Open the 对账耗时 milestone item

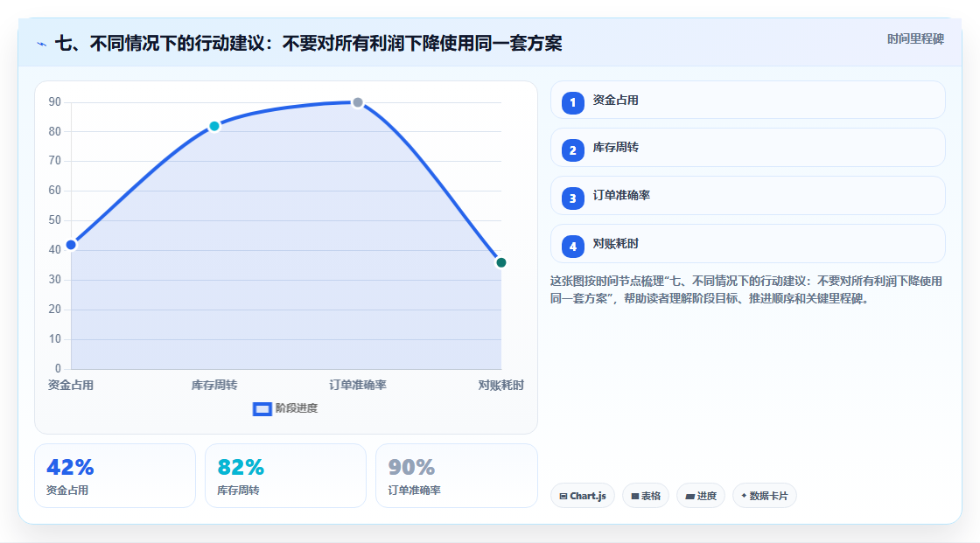click(747, 244)
